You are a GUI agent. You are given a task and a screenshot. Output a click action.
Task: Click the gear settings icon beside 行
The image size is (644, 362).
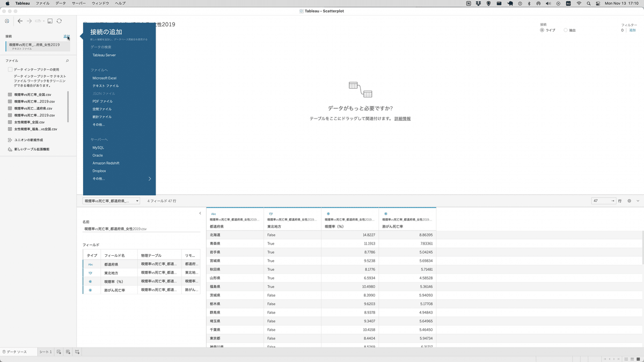point(630,201)
